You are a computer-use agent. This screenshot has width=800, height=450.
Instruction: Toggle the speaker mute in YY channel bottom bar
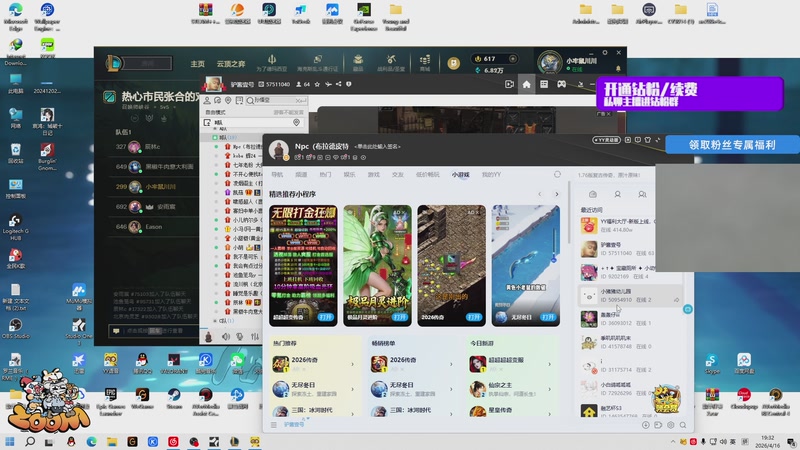point(226,337)
